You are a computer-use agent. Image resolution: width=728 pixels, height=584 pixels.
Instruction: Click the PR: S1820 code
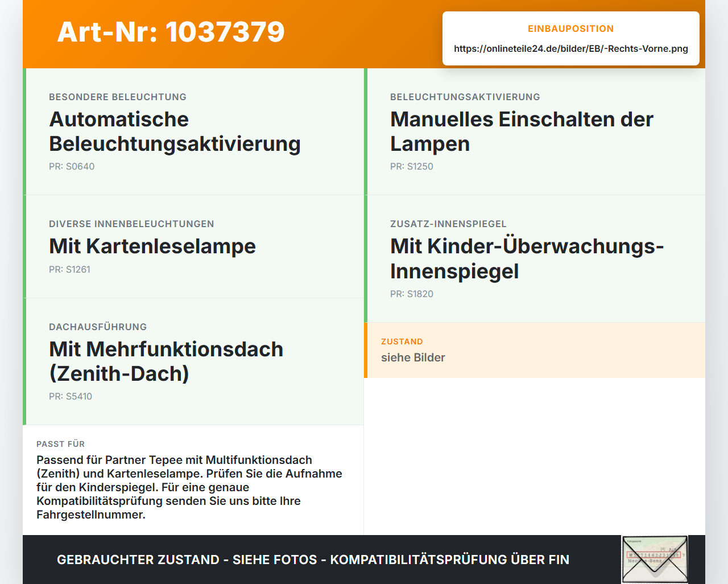pos(412,294)
